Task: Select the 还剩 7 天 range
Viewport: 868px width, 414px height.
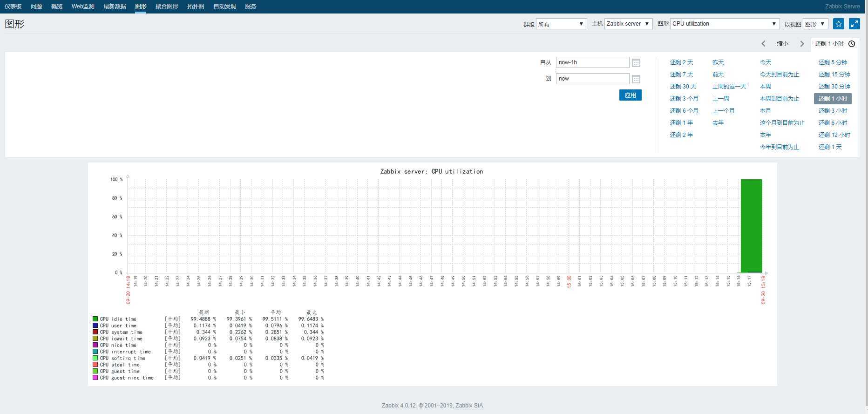Action: 681,75
